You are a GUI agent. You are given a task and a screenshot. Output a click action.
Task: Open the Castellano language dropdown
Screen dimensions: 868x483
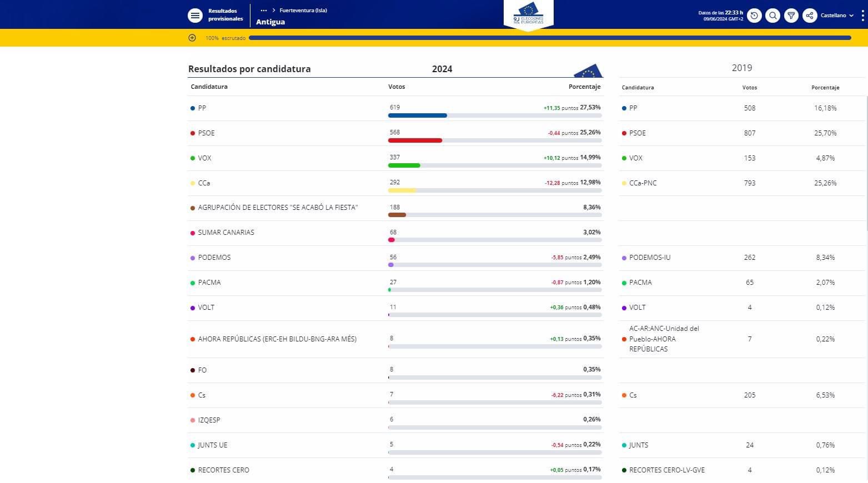point(837,16)
